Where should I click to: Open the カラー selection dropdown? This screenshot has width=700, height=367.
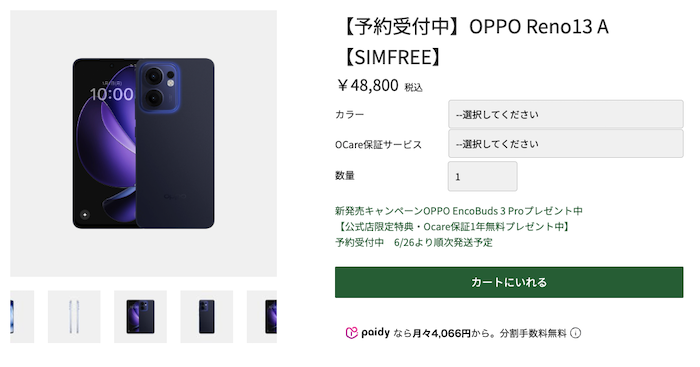(x=566, y=114)
